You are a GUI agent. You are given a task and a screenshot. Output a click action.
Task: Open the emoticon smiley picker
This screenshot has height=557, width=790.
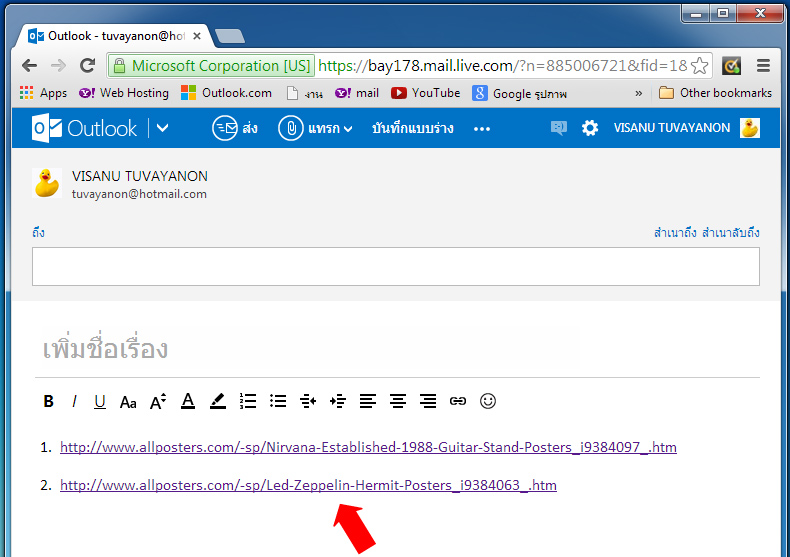(488, 401)
